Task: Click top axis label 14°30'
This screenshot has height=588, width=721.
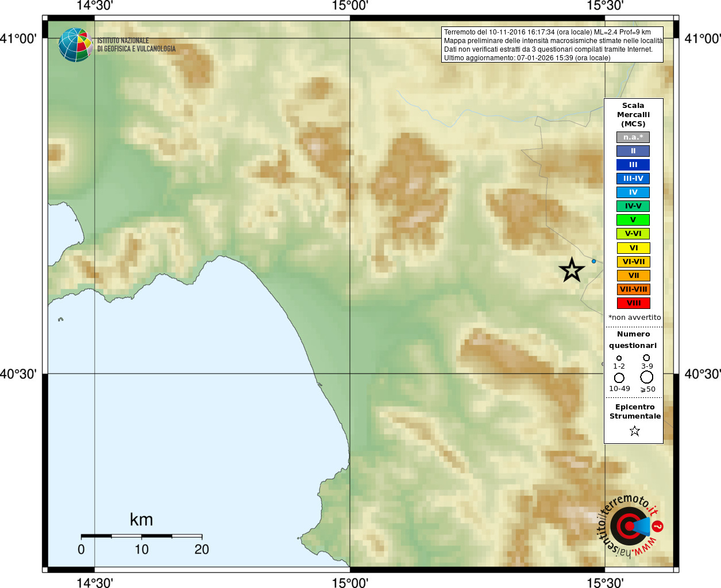Action: click(95, 6)
